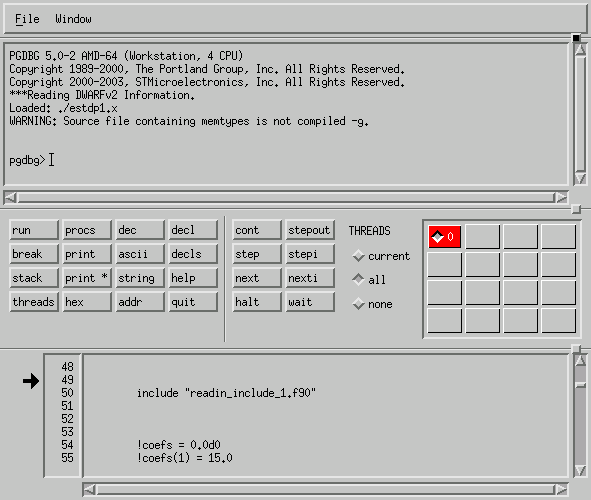
Task: Open debugger help with help button
Action: coord(193,278)
